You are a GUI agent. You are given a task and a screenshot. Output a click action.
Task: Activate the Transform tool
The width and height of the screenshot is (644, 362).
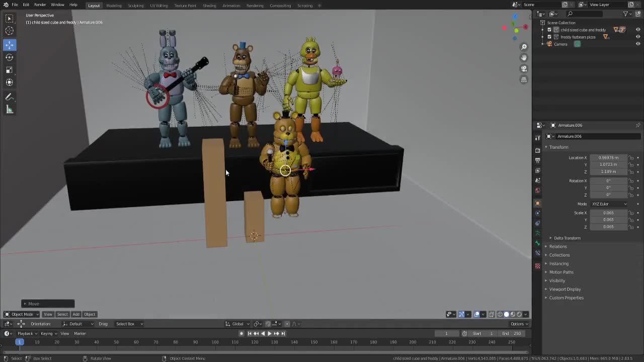(x=9, y=82)
